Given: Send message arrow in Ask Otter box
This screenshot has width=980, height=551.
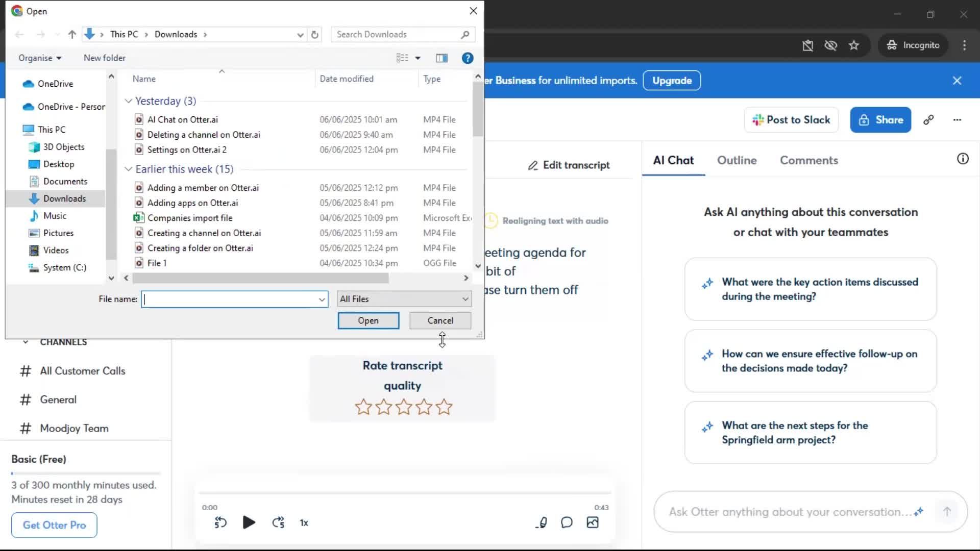Looking at the screenshot, I should coord(947,512).
